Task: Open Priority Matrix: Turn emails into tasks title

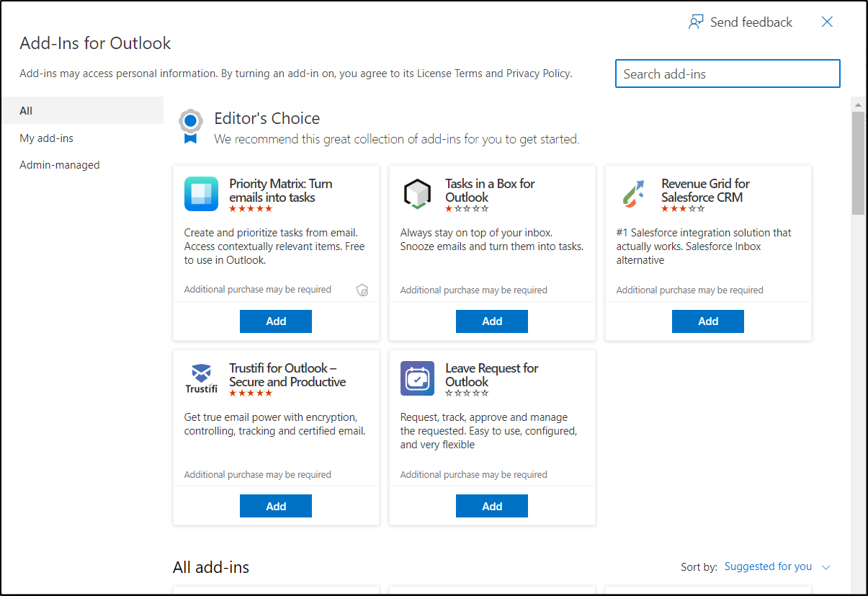Action: click(281, 190)
